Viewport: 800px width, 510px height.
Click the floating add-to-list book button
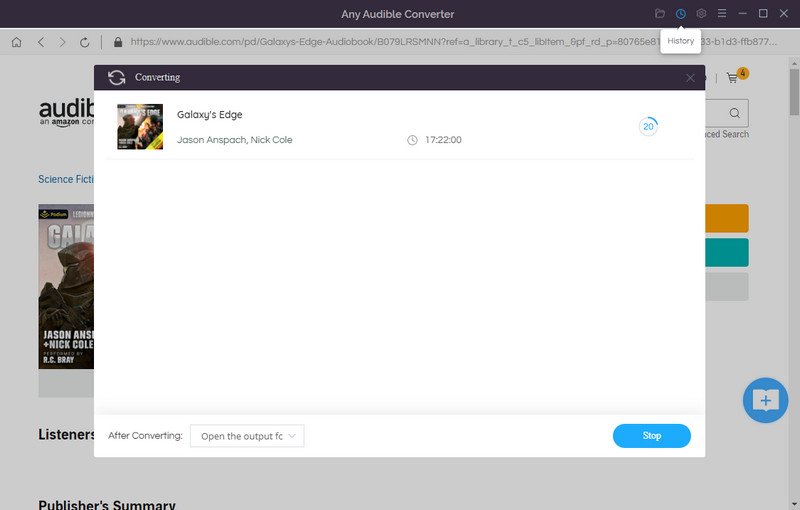click(765, 400)
